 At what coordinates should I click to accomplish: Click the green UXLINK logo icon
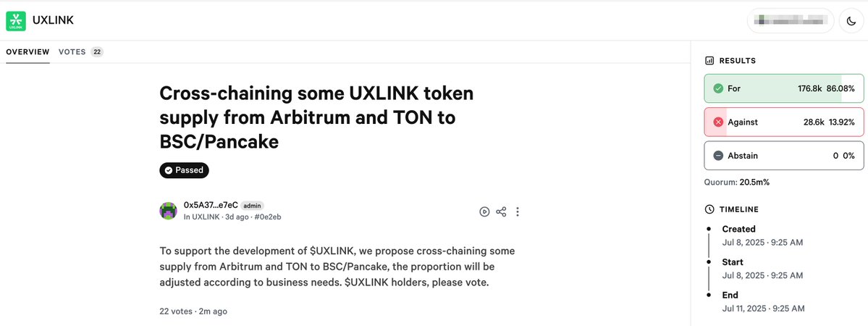tap(15, 20)
